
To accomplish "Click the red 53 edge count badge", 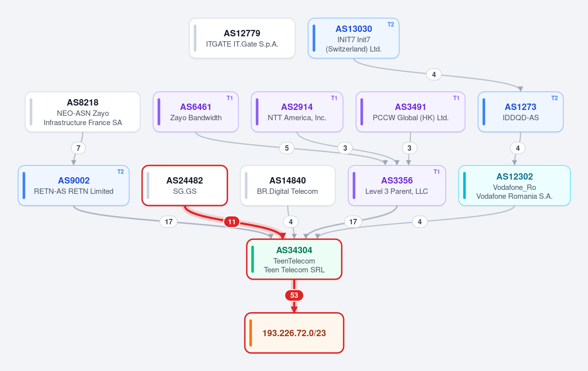I will click(294, 295).
